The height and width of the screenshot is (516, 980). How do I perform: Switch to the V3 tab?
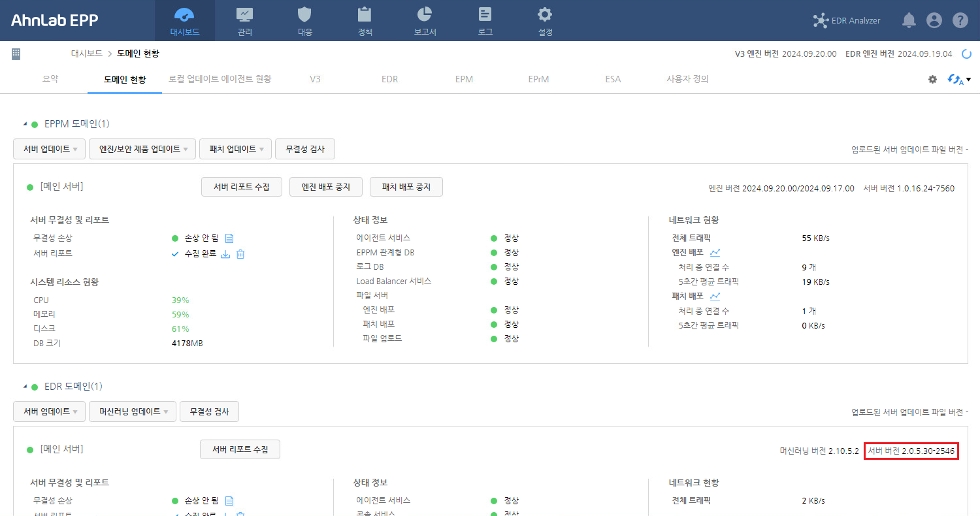315,79
